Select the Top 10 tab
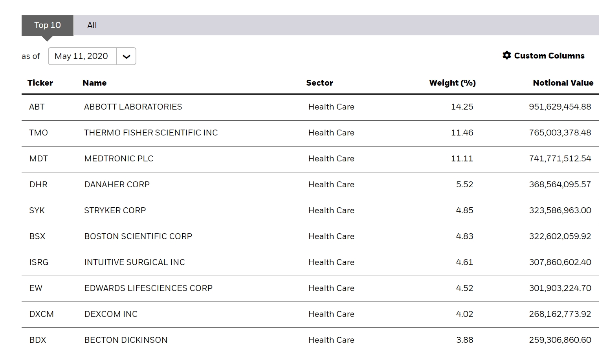The image size is (609, 364). coord(48,25)
